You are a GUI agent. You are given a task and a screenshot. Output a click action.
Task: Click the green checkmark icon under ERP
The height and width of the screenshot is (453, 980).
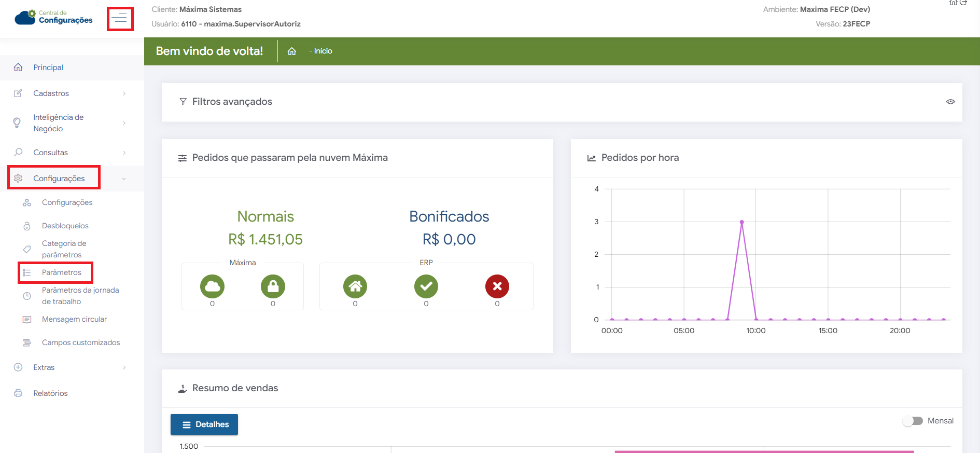[x=426, y=286]
